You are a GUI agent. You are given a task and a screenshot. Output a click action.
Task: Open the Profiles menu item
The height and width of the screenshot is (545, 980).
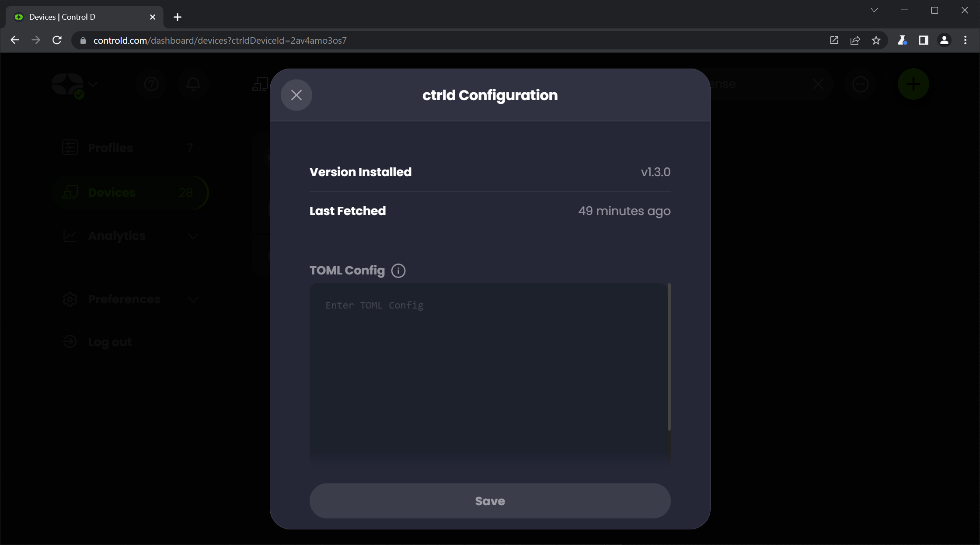coord(109,148)
